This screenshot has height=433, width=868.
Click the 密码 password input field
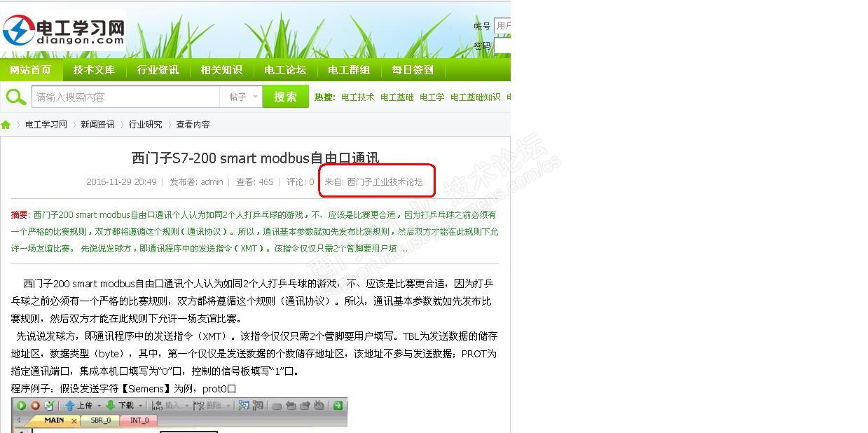pyautogui.click(x=502, y=46)
